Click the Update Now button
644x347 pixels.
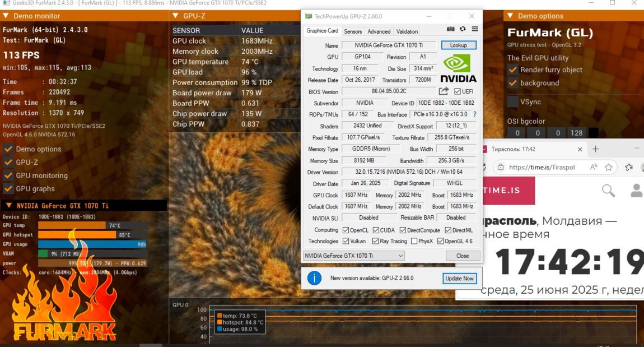[459, 278]
